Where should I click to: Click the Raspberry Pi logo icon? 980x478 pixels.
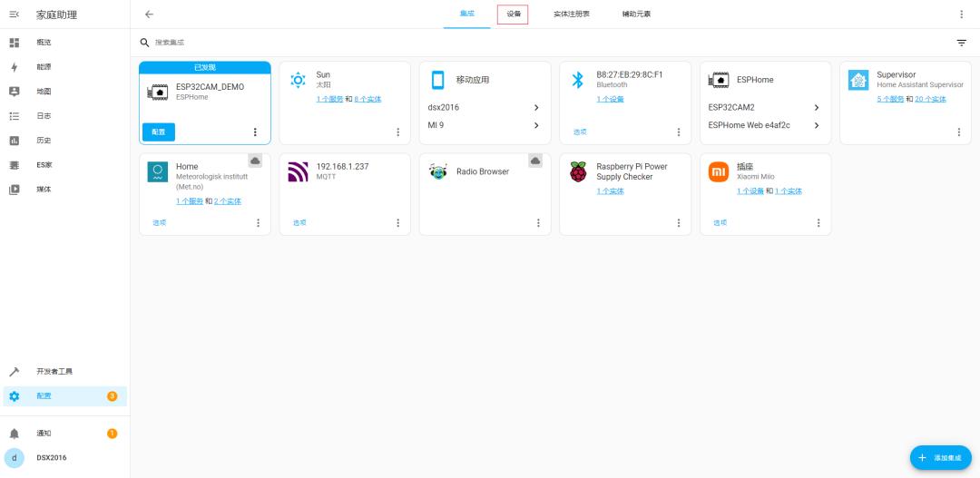click(578, 171)
